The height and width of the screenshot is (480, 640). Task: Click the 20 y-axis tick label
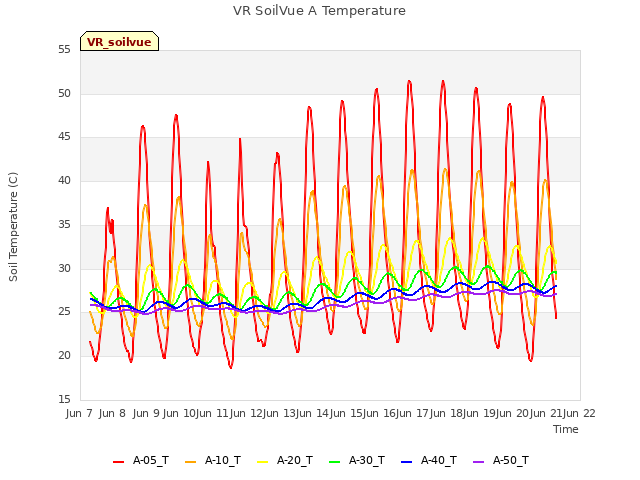pos(64,356)
